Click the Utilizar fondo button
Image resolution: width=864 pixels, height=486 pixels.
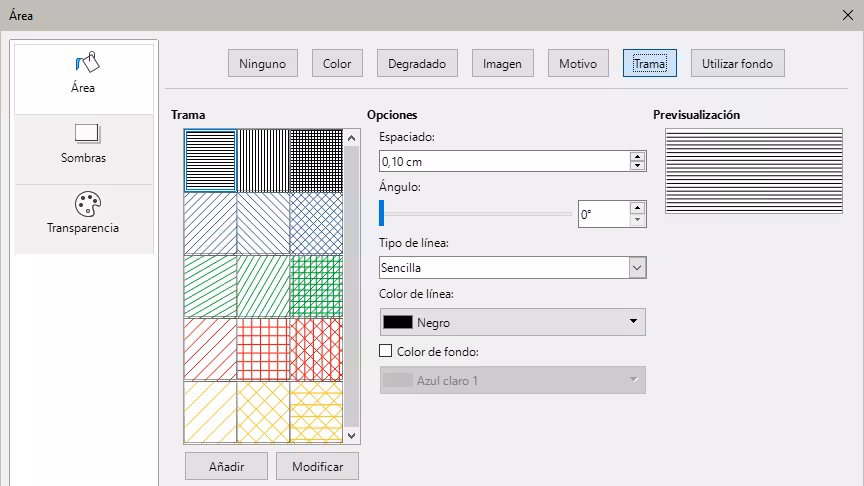(738, 63)
